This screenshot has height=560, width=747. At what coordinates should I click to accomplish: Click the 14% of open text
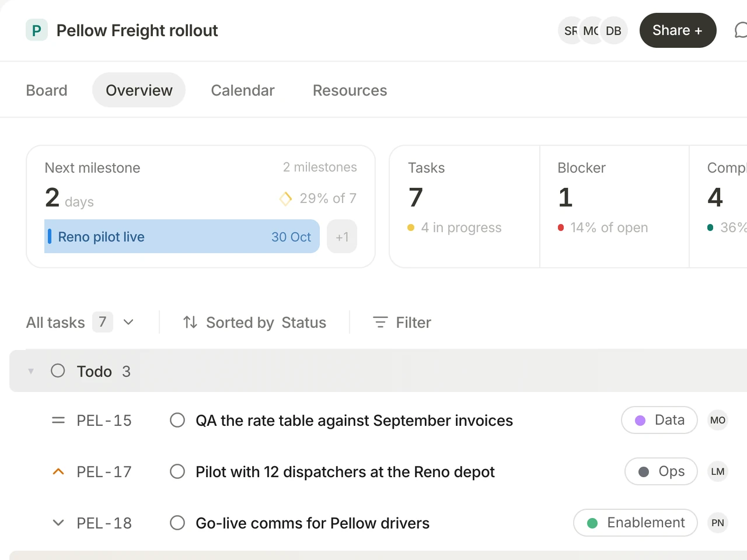tap(609, 228)
